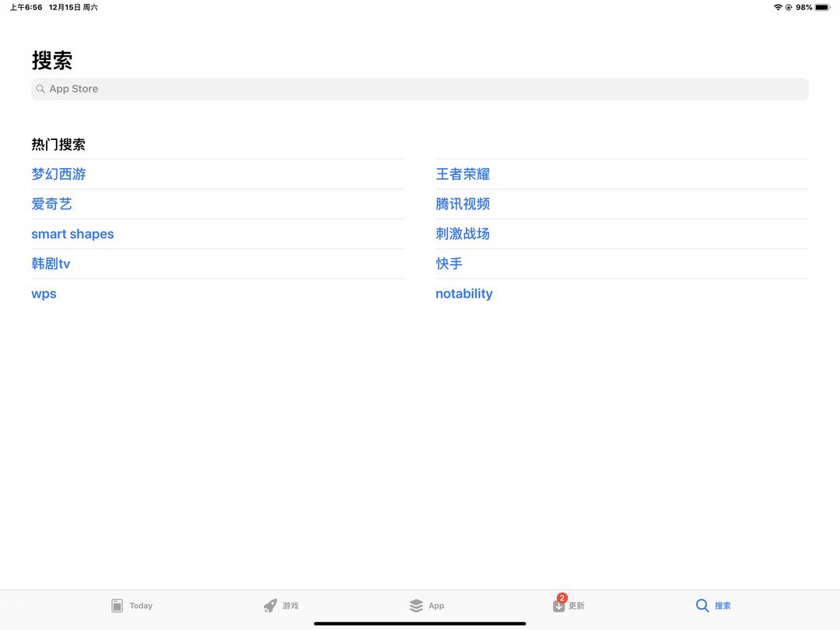Choose the notability trending search
Image resolution: width=840 pixels, height=630 pixels.
point(464,293)
